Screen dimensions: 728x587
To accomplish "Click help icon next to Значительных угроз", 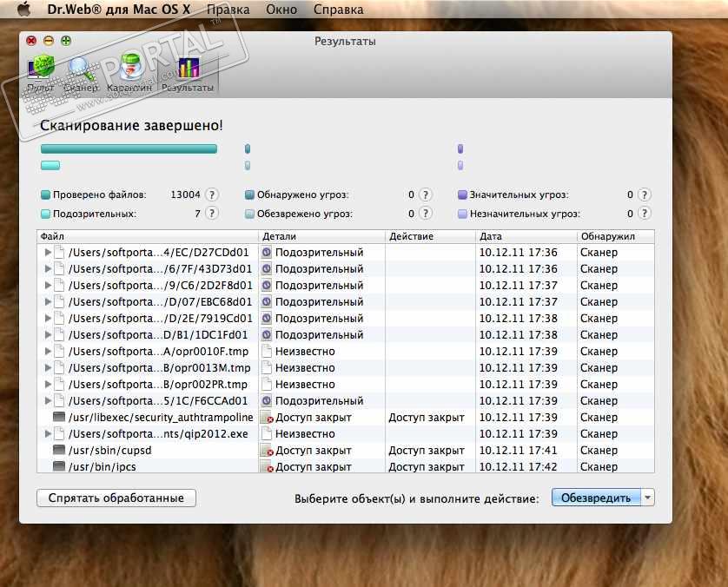I will 644,195.
